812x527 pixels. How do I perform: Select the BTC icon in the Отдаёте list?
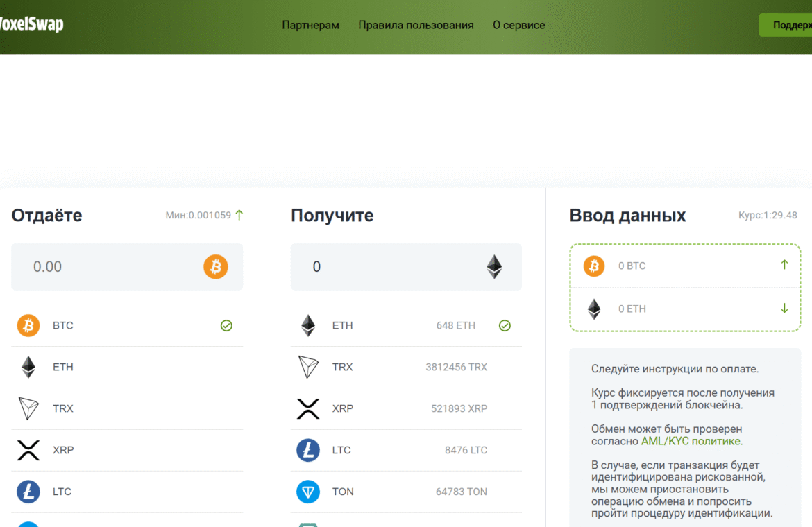[x=28, y=325]
